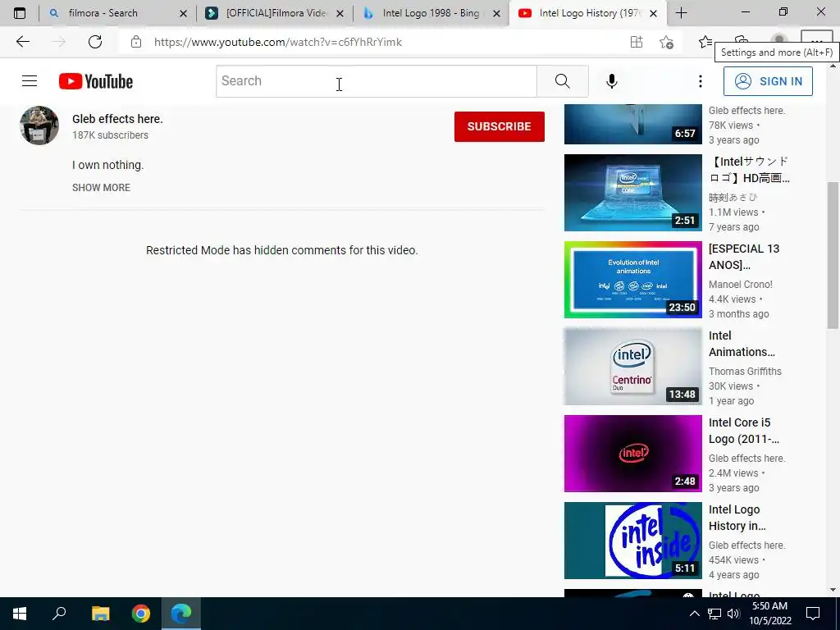Screen dimensions: 840x630
Task: Open the Intel Core i5 Logo title
Action: (x=743, y=431)
